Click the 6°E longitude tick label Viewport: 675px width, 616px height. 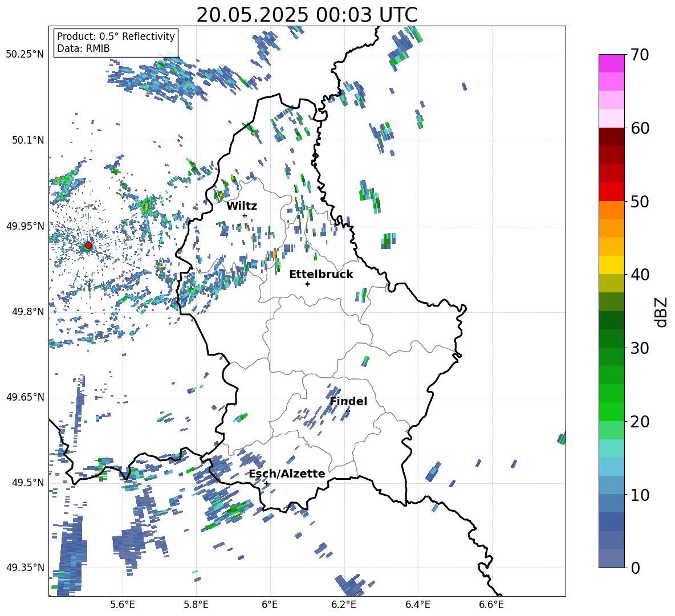pyautogui.click(x=270, y=605)
